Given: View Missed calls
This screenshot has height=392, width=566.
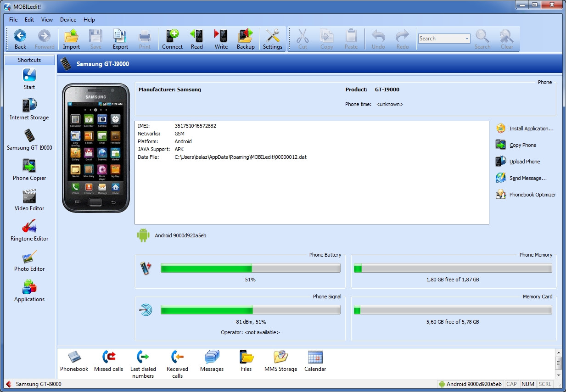Looking at the screenshot, I should click(109, 361).
